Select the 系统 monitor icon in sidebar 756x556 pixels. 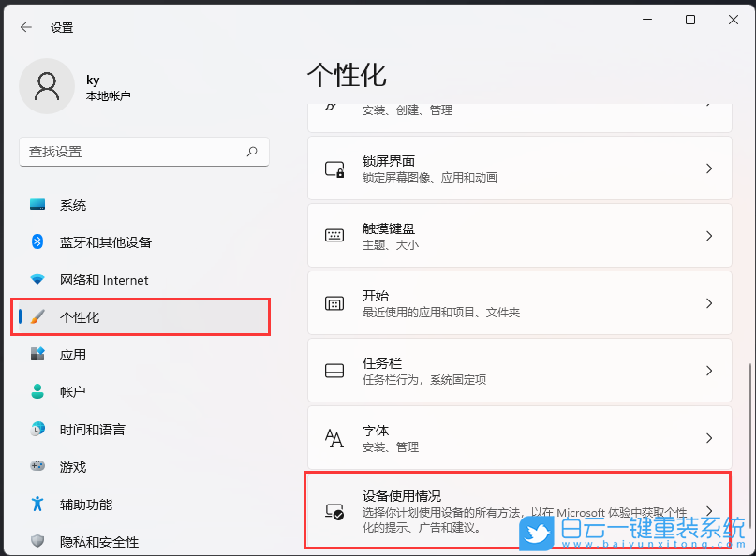pos(37,204)
